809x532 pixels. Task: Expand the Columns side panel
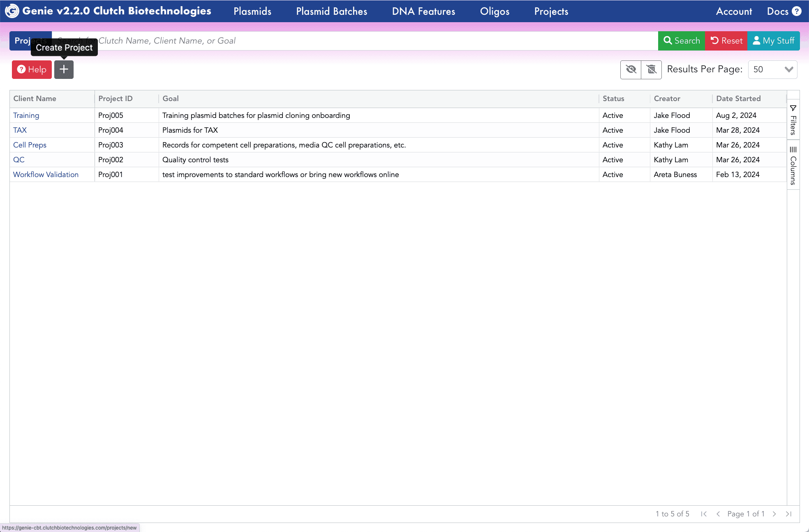[793, 165]
